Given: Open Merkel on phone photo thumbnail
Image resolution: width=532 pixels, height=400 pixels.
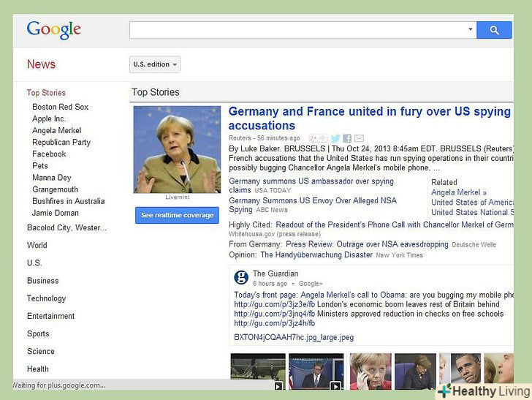Looking at the screenshot, I should tap(370, 371).
